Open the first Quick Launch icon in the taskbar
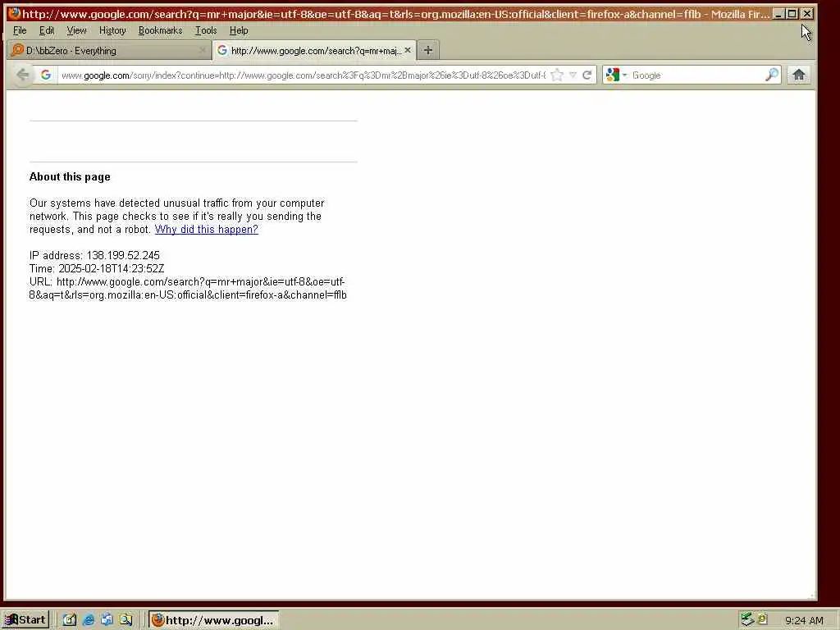The height and width of the screenshot is (630, 840). click(70, 620)
